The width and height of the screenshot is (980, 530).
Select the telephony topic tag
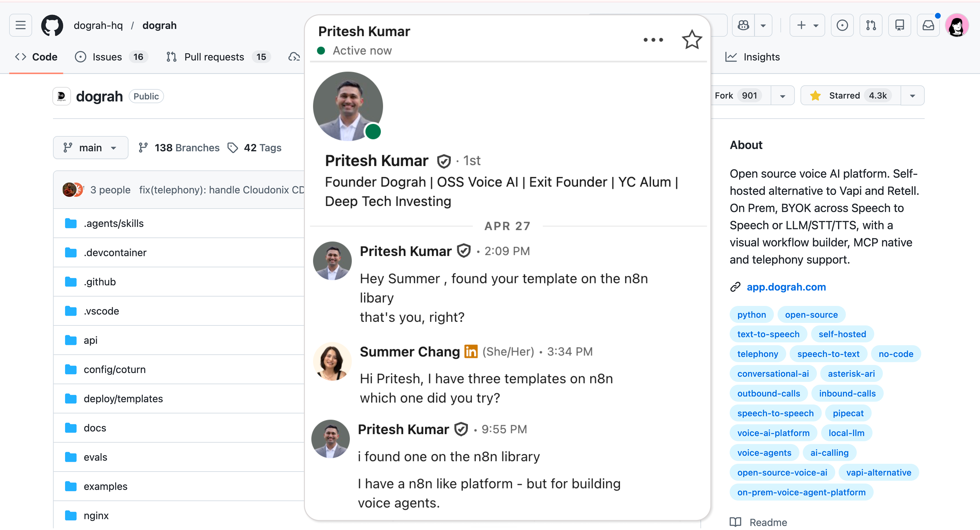point(758,354)
